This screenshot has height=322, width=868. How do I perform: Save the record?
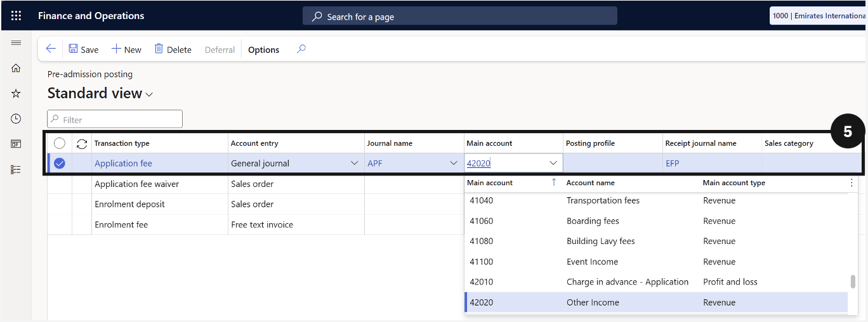point(83,49)
